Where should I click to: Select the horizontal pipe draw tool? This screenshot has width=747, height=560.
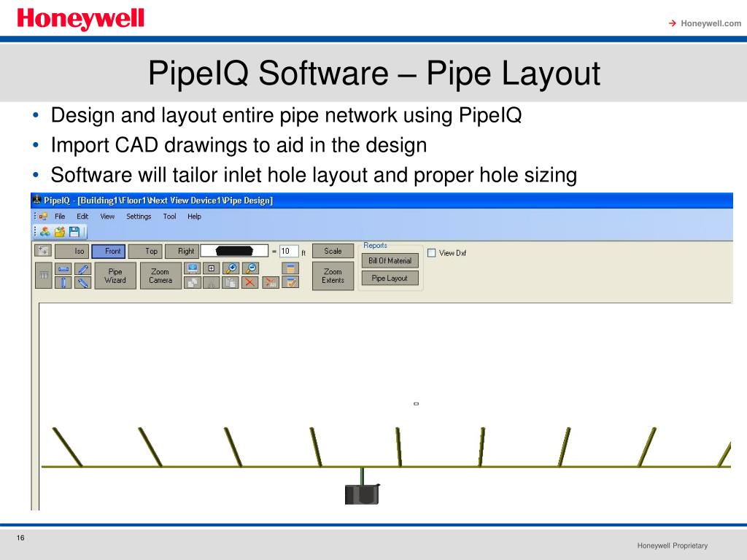tap(63, 269)
